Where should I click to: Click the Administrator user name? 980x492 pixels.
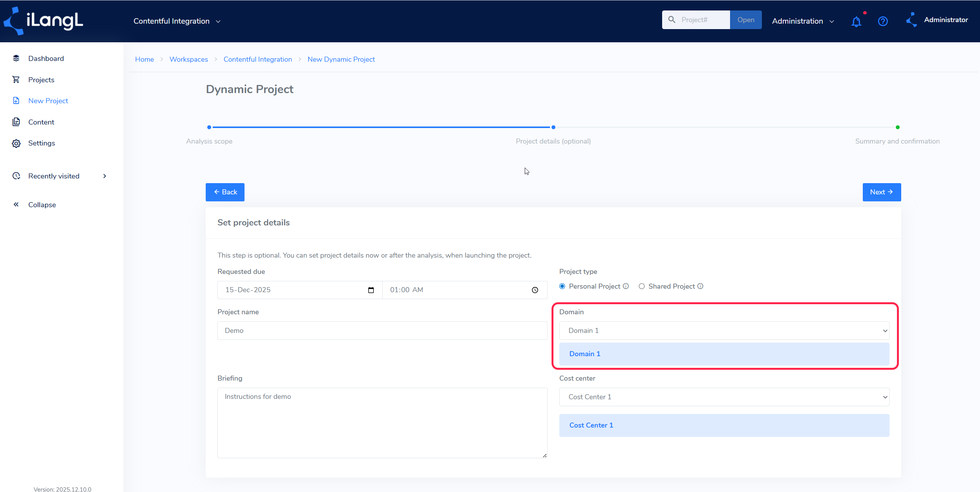pos(946,20)
